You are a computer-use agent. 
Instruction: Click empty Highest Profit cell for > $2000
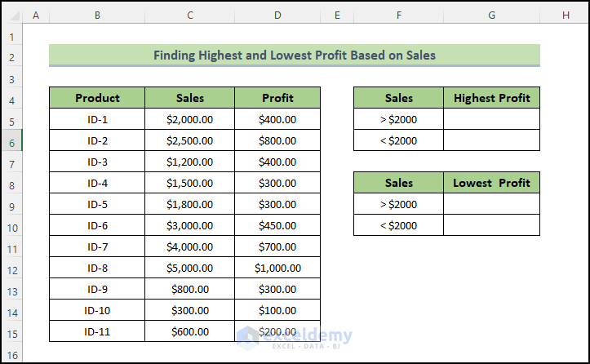[491, 119]
